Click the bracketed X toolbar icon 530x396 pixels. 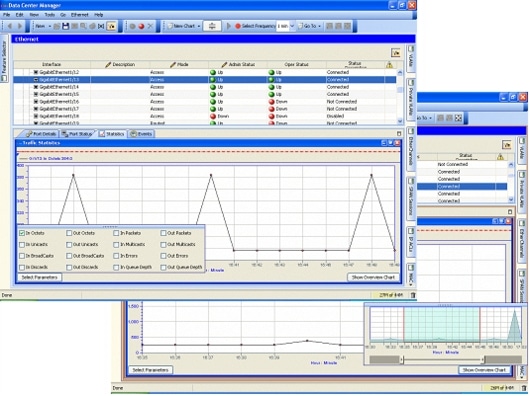point(101,26)
